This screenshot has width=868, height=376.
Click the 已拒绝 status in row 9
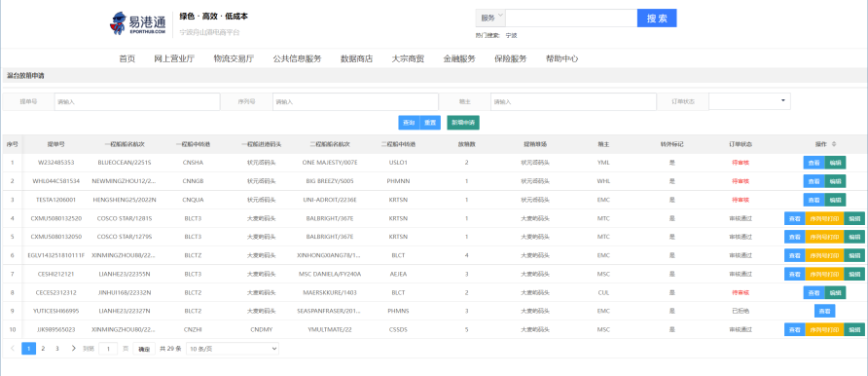pos(741,311)
